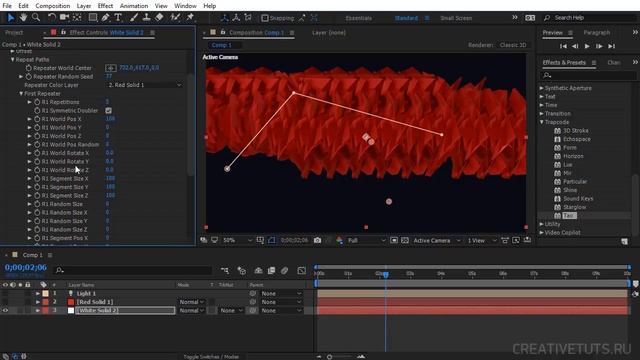Viewport: 640px width, 360px height.
Task: Toggle the Snapping checkbox in toolbar
Action: click(265, 18)
